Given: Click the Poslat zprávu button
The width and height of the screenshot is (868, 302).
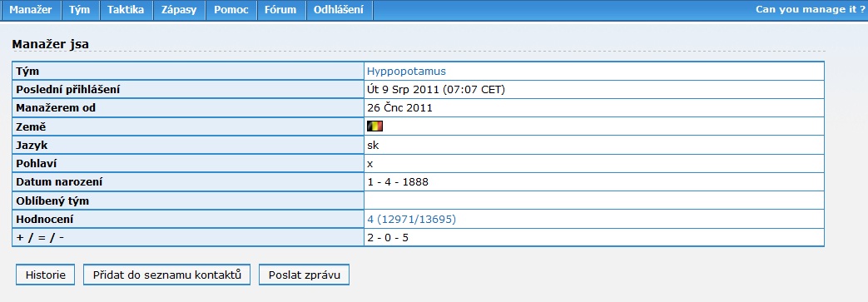Looking at the screenshot, I should pyautogui.click(x=304, y=275).
